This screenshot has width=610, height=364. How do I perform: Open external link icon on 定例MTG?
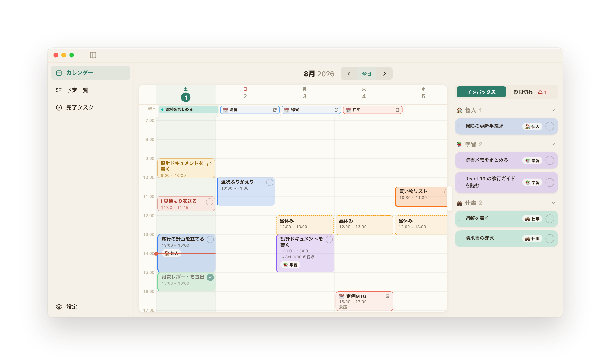(388, 296)
